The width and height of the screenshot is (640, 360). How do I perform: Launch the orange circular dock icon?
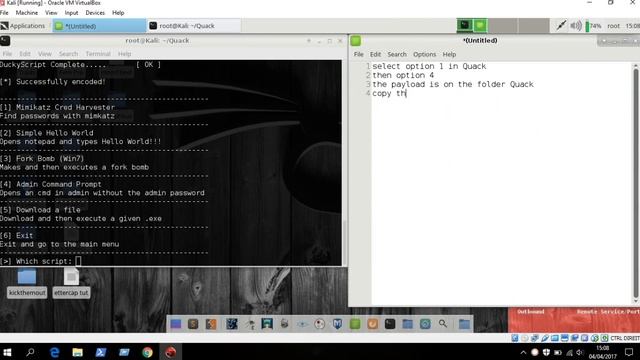pos(372,324)
